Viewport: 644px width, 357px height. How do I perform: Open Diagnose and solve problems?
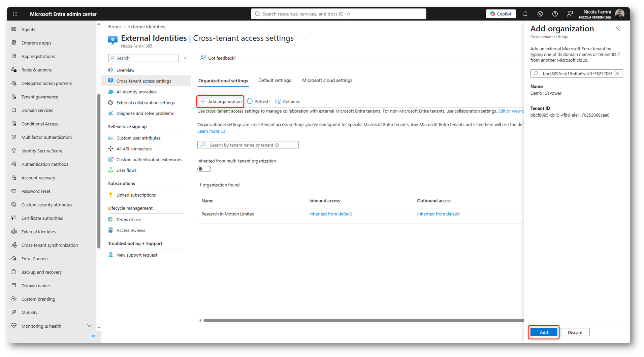146,113
